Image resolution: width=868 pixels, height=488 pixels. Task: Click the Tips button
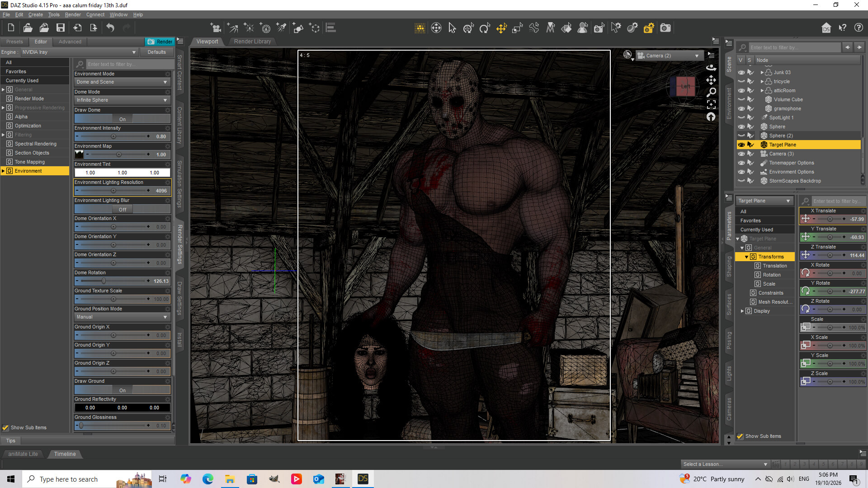click(11, 441)
